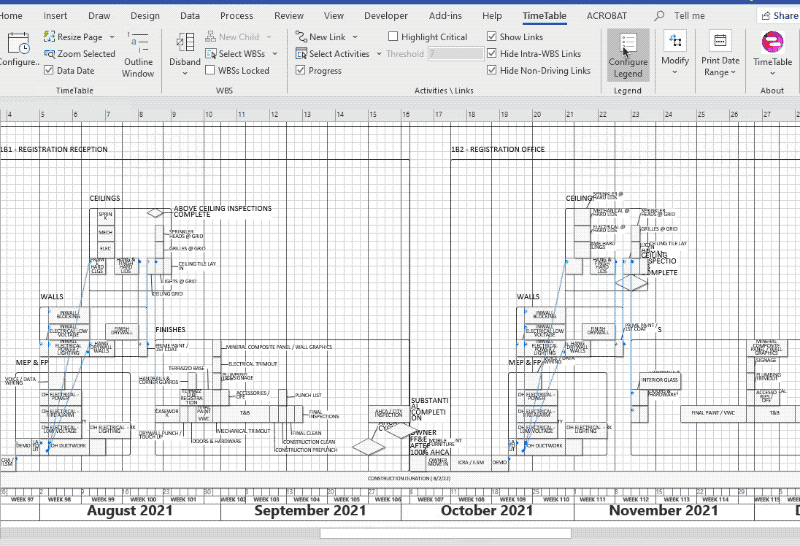Screen dimensions: 800x546
Task: Open the View tab
Action: click(334, 16)
